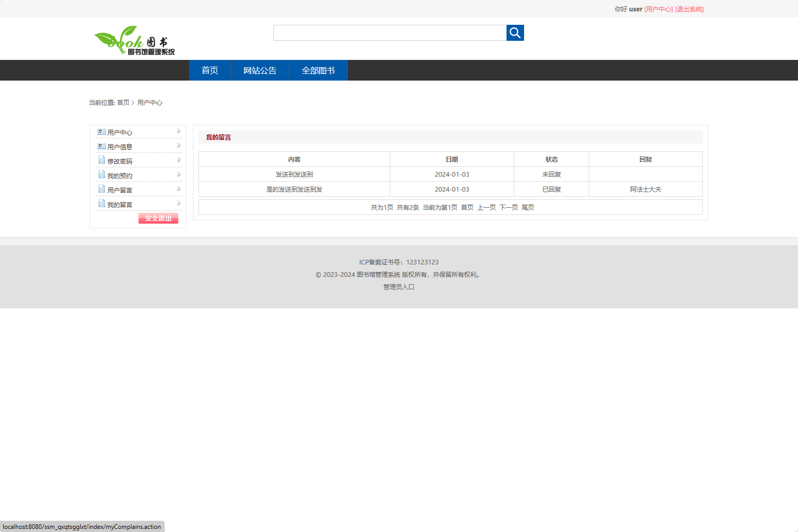The width and height of the screenshot is (798, 532).
Task: Click the message cell 发送到发送到
Action: [x=294, y=175]
